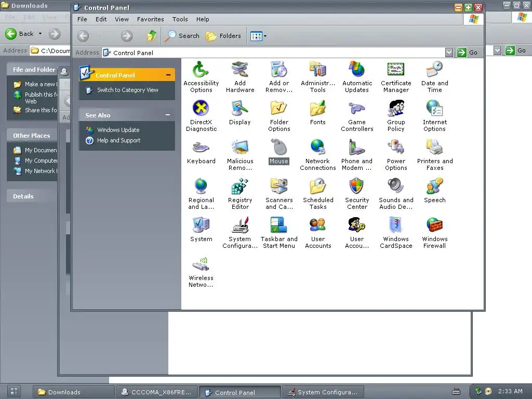Toggle Folders toolbar button
The width and height of the screenshot is (532, 399).
coord(223,36)
